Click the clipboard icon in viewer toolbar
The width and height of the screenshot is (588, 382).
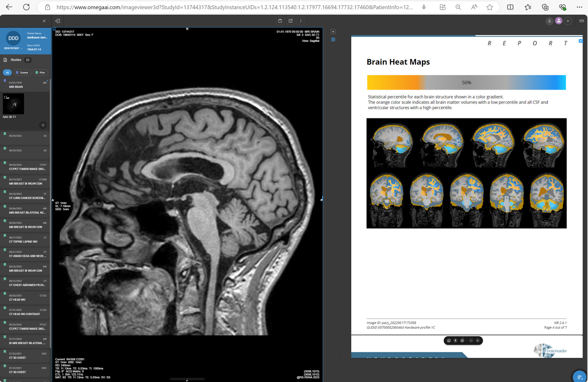coord(280,21)
